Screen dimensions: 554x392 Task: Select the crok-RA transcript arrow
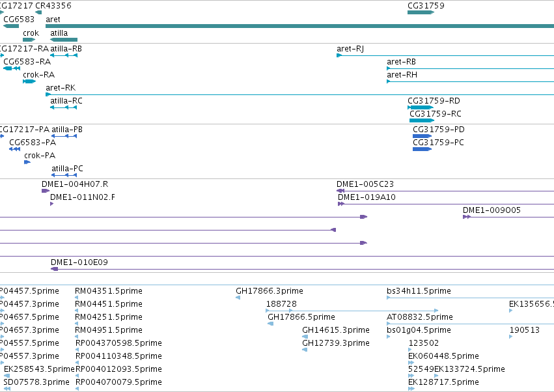29,81
